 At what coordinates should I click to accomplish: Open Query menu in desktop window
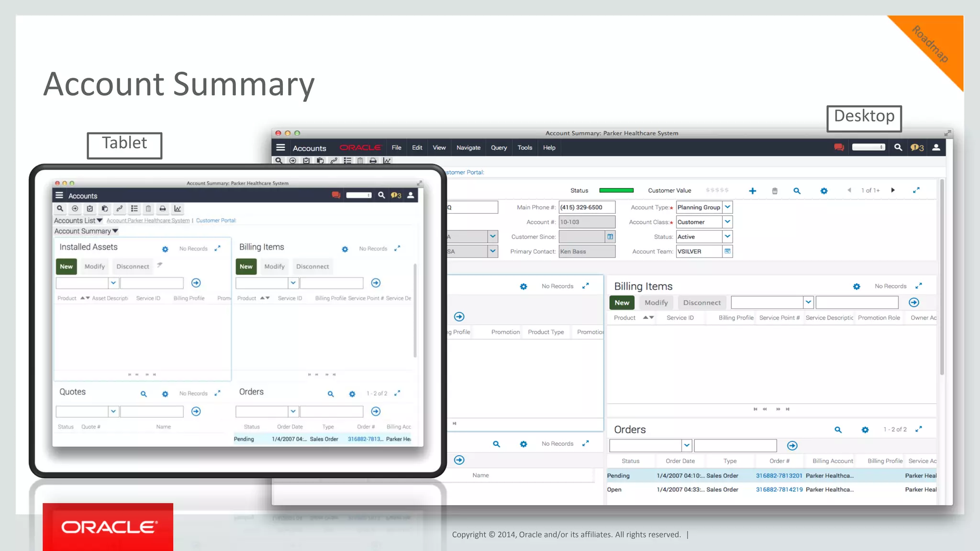(499, 148)
